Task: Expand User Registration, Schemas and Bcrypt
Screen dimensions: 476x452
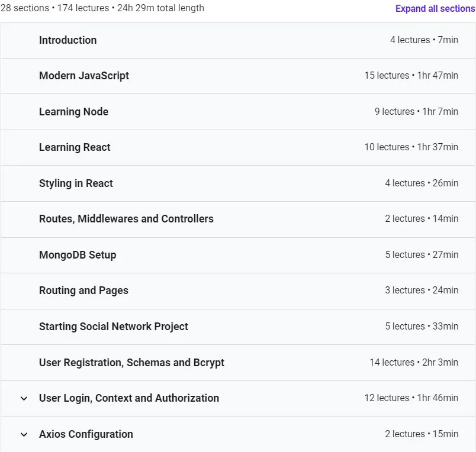Action: pos(238,363)
